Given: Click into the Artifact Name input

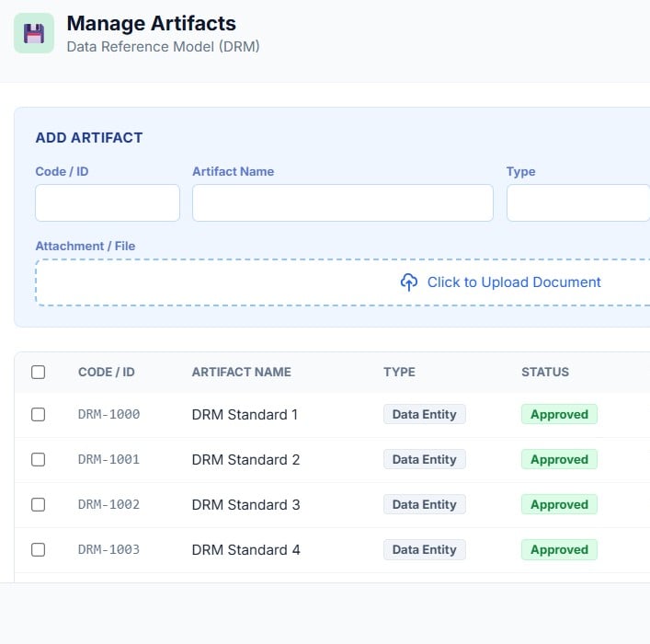Looking at the screenshot, I should click(342, 203).
